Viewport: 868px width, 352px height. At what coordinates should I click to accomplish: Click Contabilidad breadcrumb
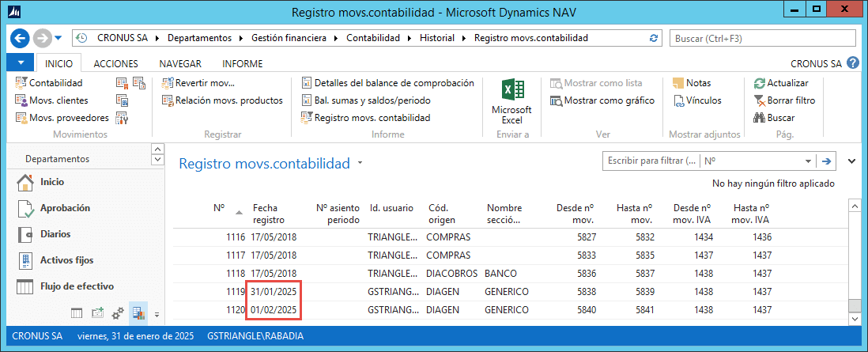tap(373, 38)
